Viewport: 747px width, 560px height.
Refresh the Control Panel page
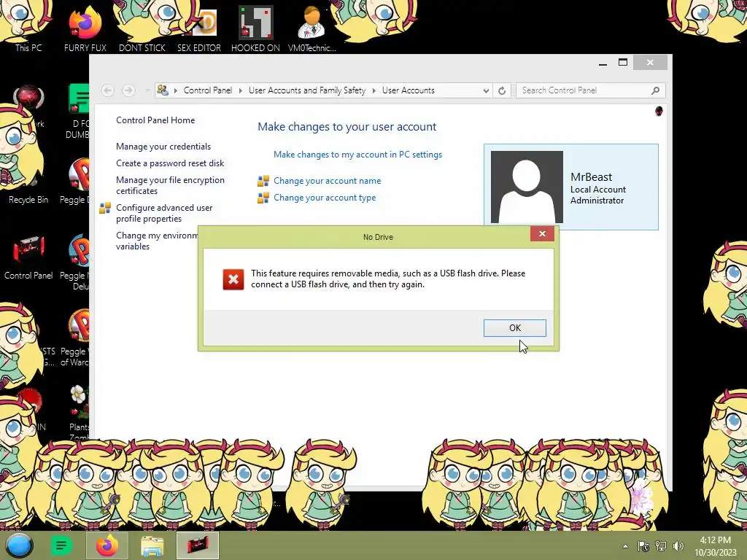point(502,90)
